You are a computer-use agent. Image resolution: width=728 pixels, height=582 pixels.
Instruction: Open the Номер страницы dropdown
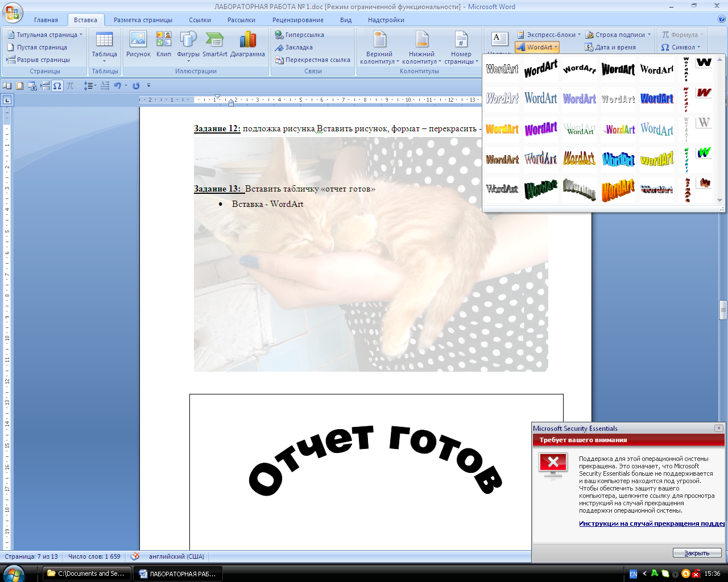[461, 48]
